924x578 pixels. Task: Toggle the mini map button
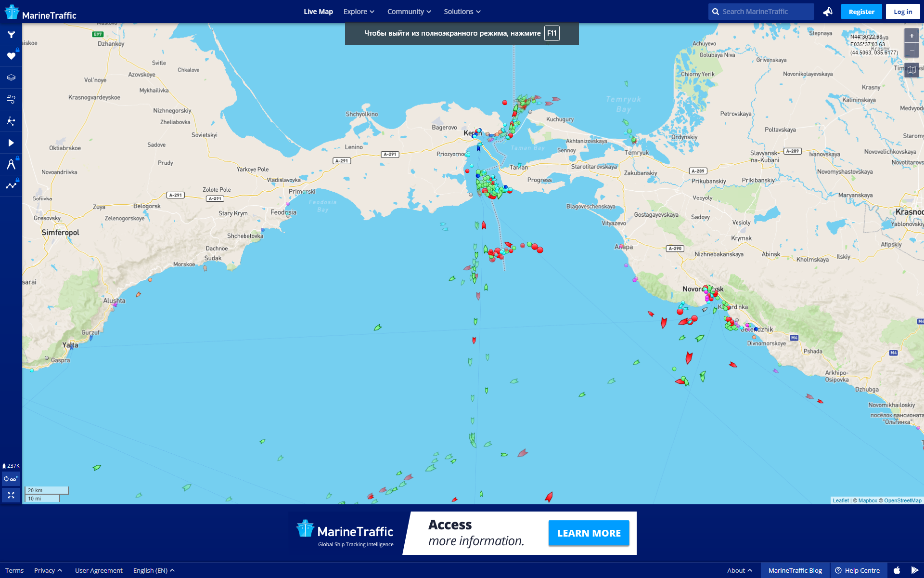(911, 70)
